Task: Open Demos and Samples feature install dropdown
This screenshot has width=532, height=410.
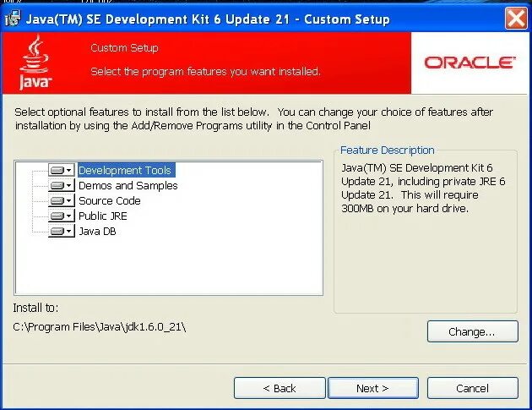Action: click(x=62, y=185)
